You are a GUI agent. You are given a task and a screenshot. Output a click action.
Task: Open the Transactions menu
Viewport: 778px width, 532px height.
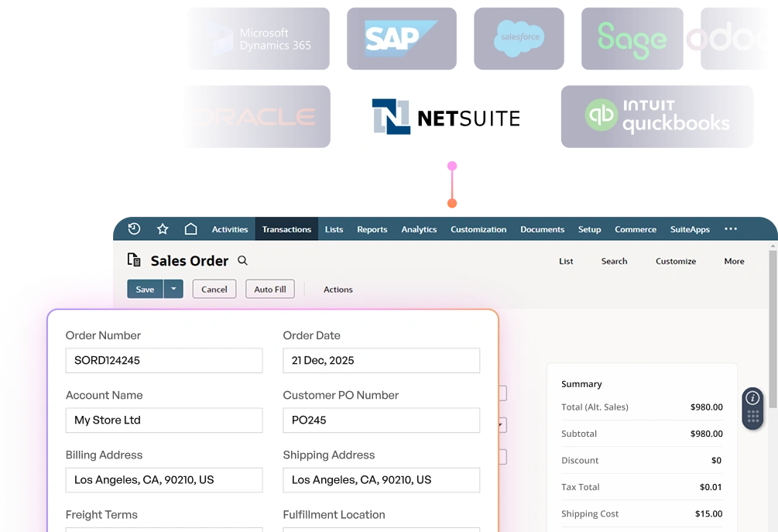286,229
